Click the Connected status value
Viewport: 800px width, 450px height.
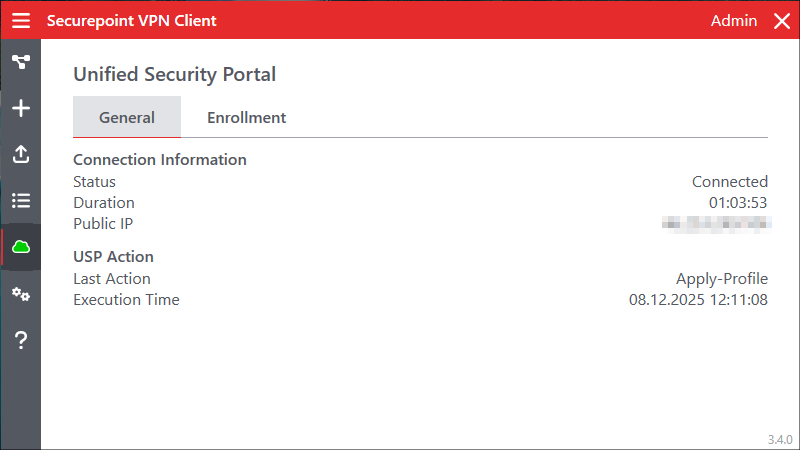730,182
